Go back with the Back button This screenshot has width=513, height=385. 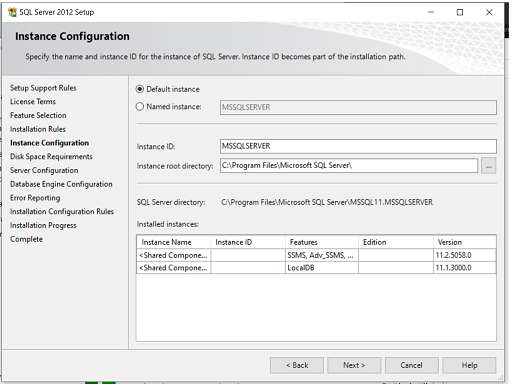tap(297, 365)
